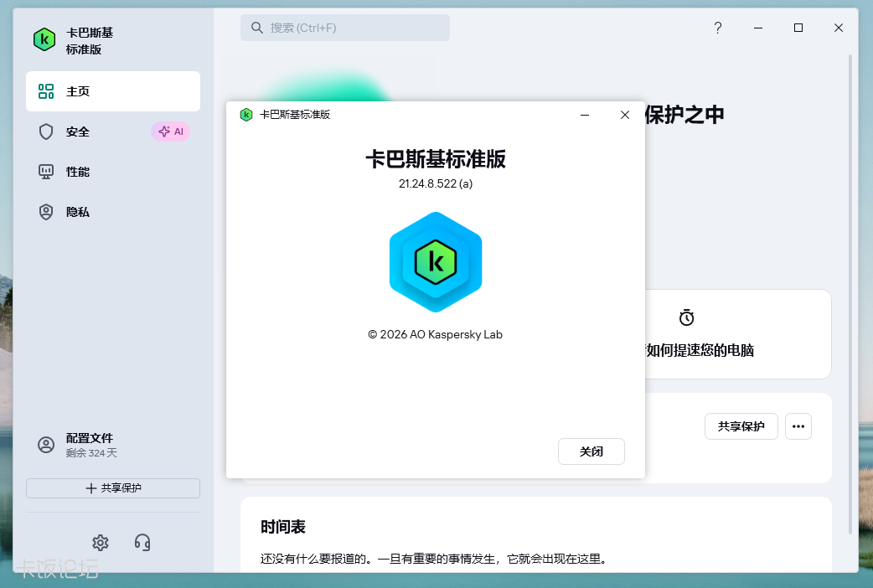
Task: Click the 剩余 324 天 remaining days text
Action: [x=91, y=453]
